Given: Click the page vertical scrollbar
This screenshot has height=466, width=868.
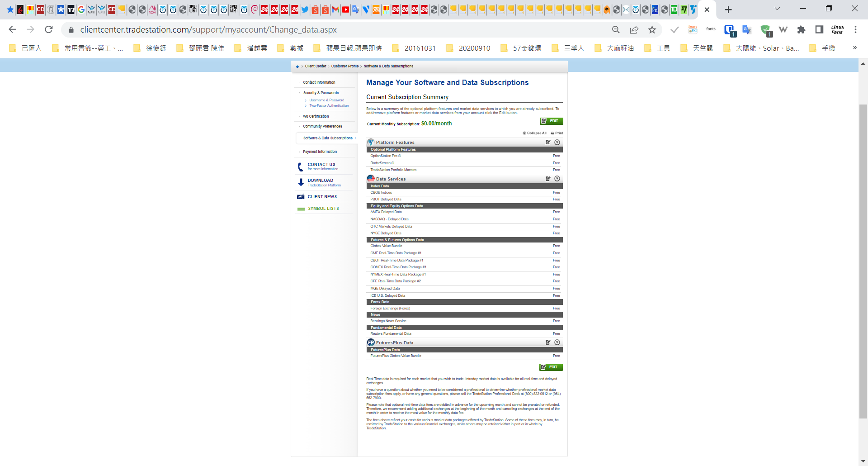Looking at the screenshot, I should 863,262.
